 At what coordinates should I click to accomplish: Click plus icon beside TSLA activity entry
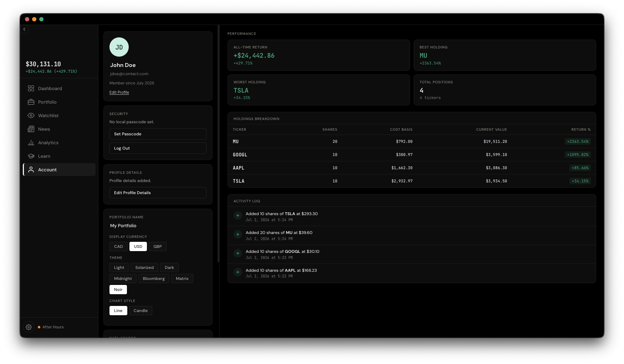[x=238, y=215]
